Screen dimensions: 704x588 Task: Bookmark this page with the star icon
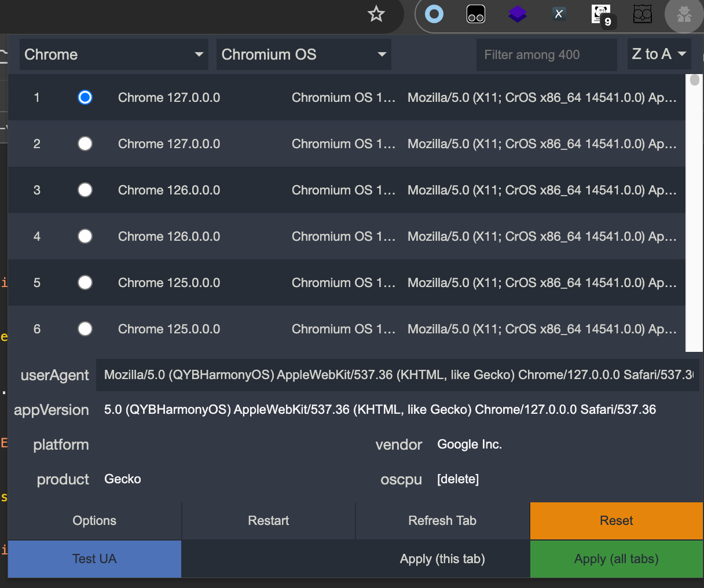click(x=376, y=14)
